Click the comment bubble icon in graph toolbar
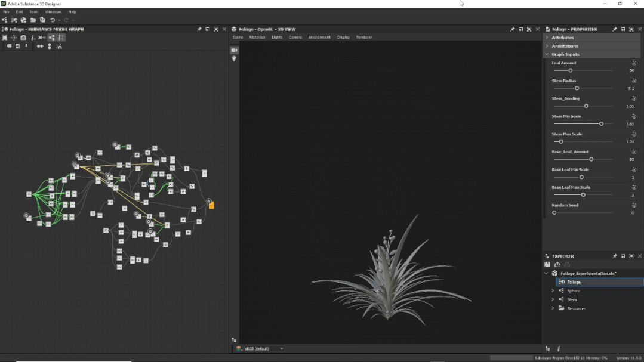 pos(9,46)
